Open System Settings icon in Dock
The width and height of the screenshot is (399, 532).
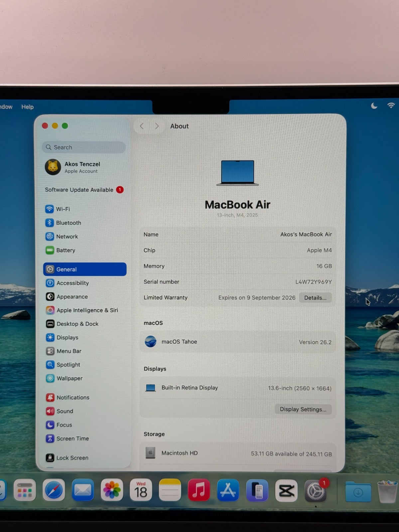(x=315, y=490)
